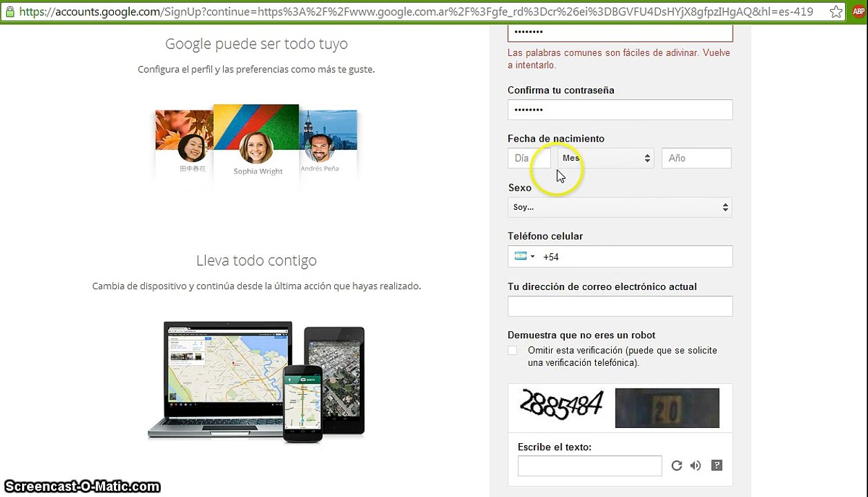Click 'Cambia de dispositivo y continúa' text

(x=256, y=286)
